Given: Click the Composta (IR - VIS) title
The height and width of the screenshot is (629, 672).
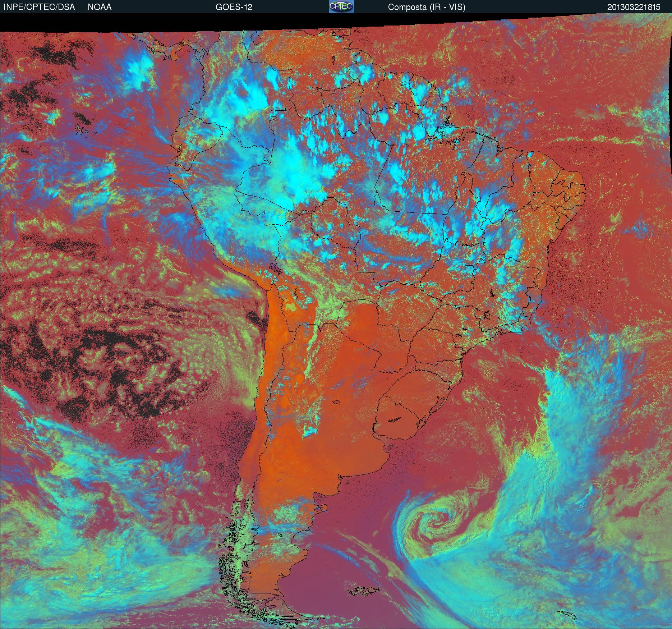Looking at the screenshot, I should [427, 7].
